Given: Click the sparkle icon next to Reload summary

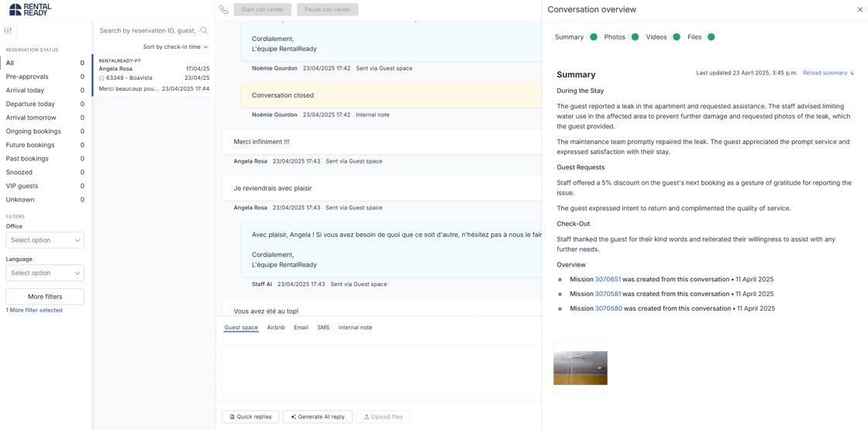Looking at the screenshot, I should [852, 73].
